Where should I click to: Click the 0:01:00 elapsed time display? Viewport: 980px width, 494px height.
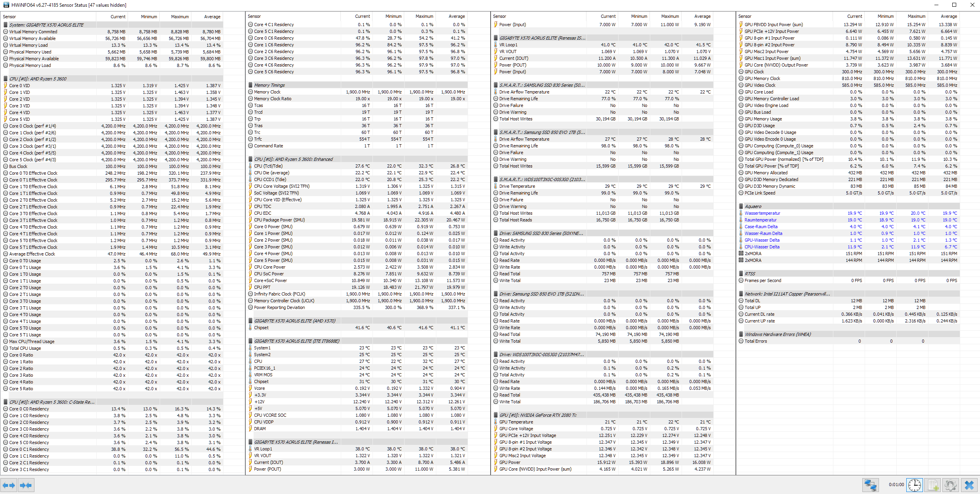click(896, 484)
